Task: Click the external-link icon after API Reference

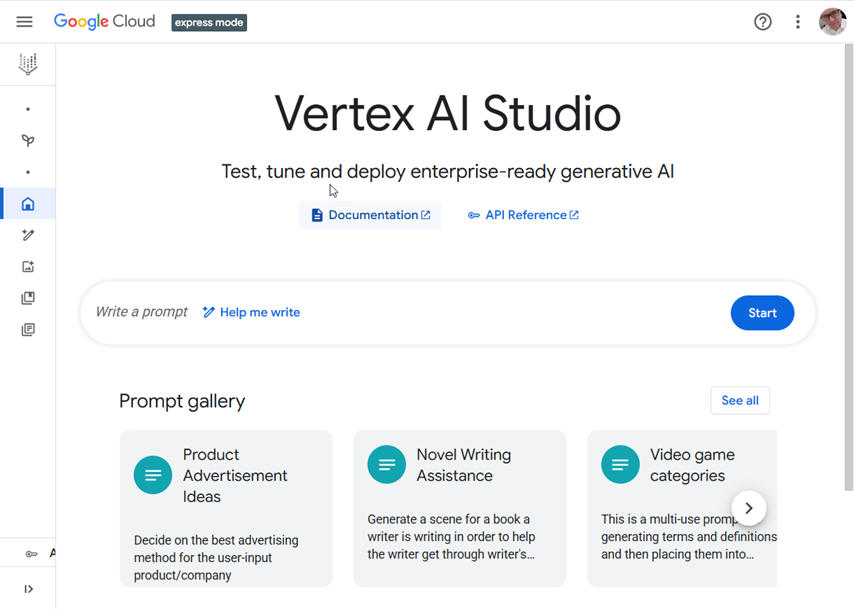Action: [x=574, y=215]
